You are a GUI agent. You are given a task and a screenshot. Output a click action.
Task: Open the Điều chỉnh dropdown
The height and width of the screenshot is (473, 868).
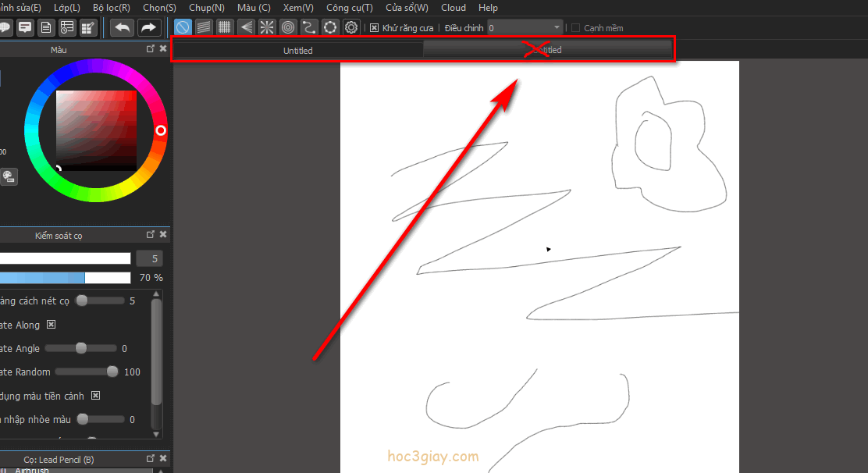[525, 27]
